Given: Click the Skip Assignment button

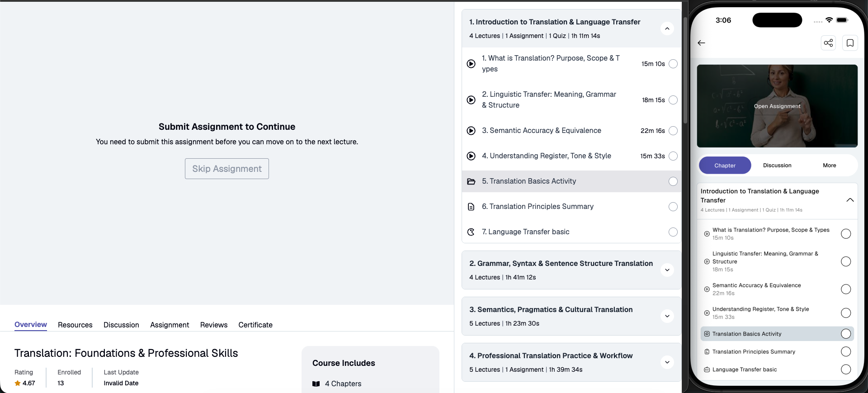Looking at the screenshot, I should click(227, 169).
